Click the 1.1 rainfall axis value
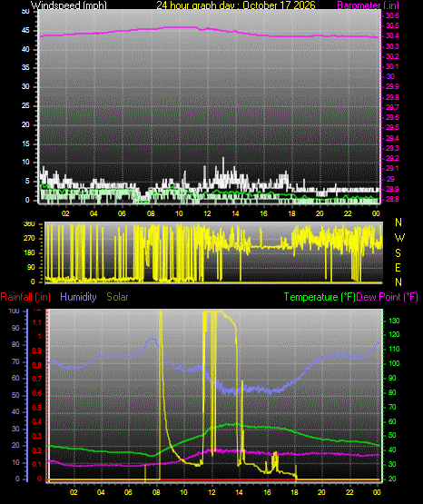Image resolution: width=423 pixels, height=504 pixels. click(37, 322)
